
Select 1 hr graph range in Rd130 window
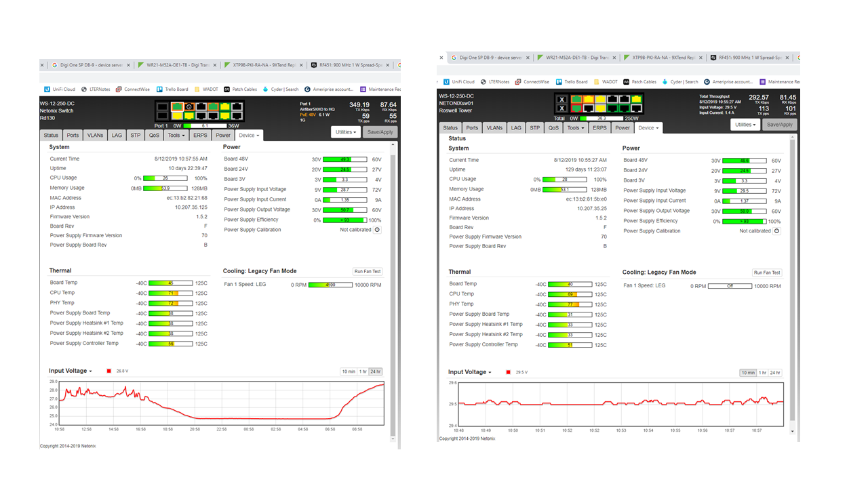pyautogui.click(x=363, y=371)
